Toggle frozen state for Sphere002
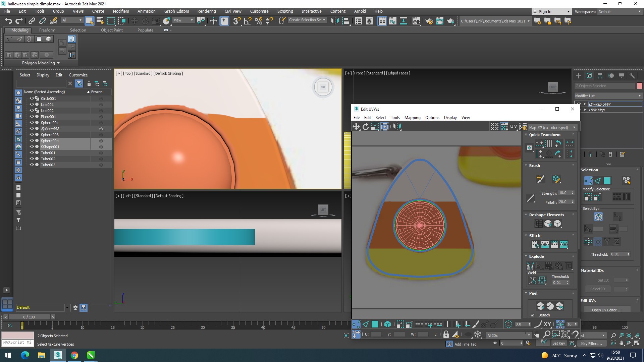Viewport: 644px width, 362px height. click(x=101, y=129)
